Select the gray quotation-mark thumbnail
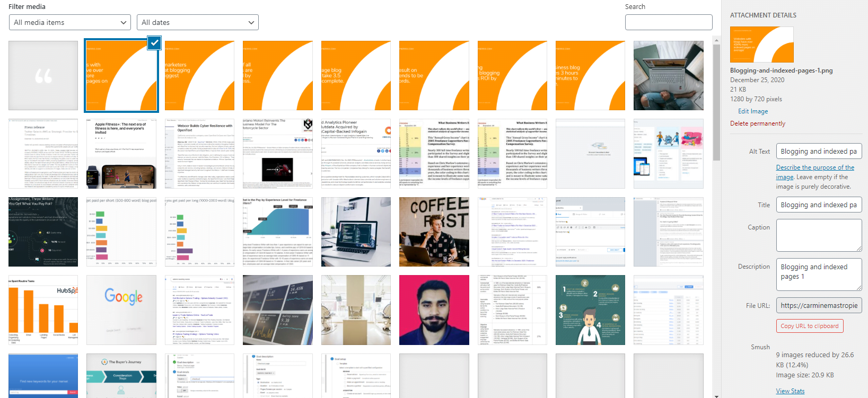Viewport: 868px width, 398px height. point(43,75)
